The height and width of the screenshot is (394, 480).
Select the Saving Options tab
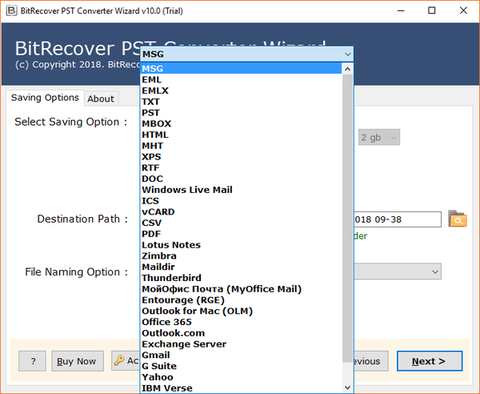point(45,98)
